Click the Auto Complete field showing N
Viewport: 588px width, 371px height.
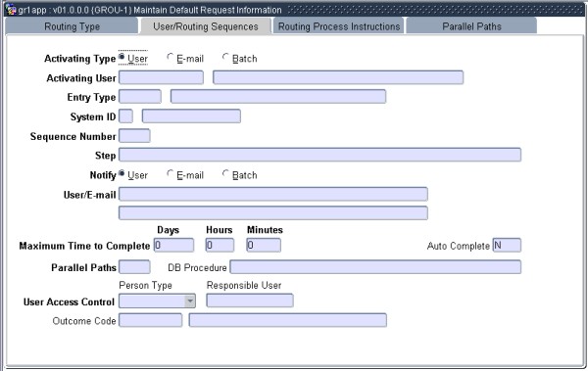click(507, 245)
